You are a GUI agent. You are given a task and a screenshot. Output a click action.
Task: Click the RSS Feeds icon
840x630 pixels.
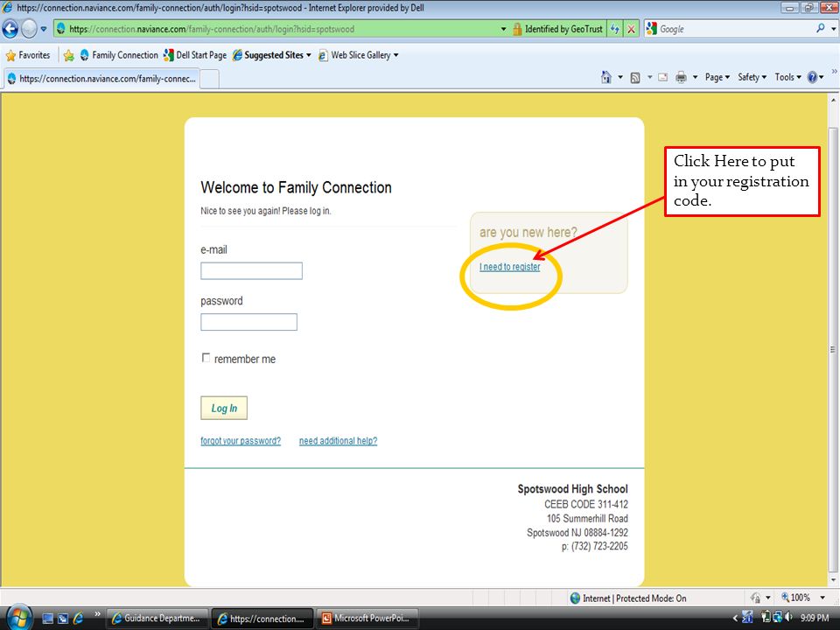(x=635, y=78)
